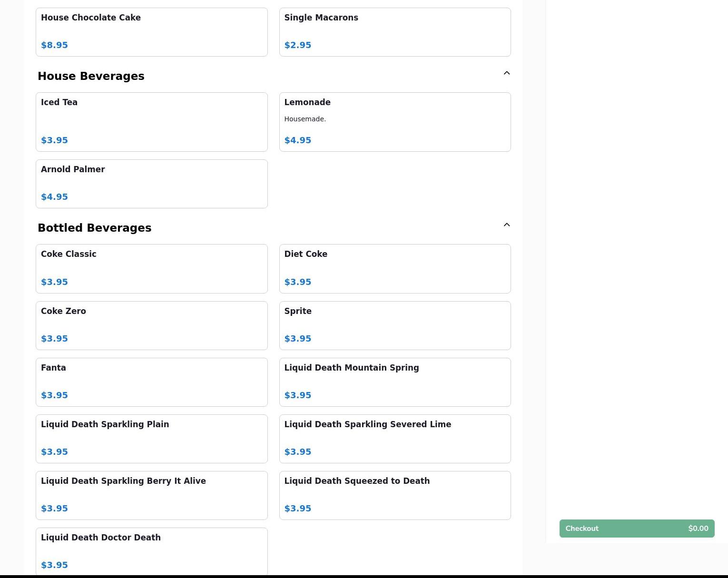Choose Coke Zero from bottled beverages
This screenshot has width=728, height=578.
(x=151, y=325)
